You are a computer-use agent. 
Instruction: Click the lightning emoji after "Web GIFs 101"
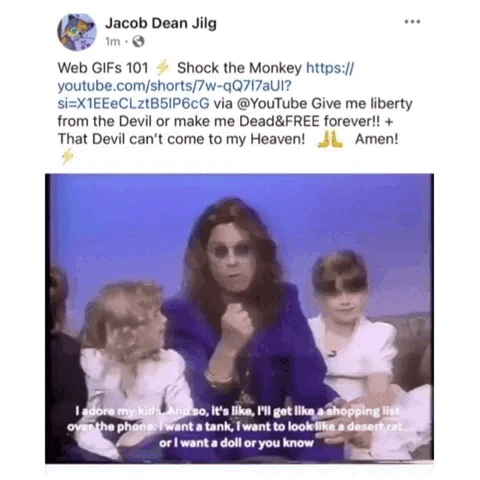point(163,68)
